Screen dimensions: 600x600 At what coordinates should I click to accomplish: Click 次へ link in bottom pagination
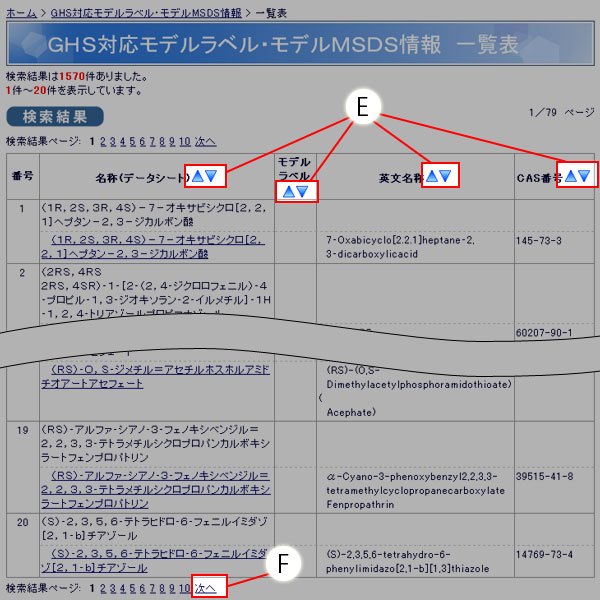(x=205, y=588)
